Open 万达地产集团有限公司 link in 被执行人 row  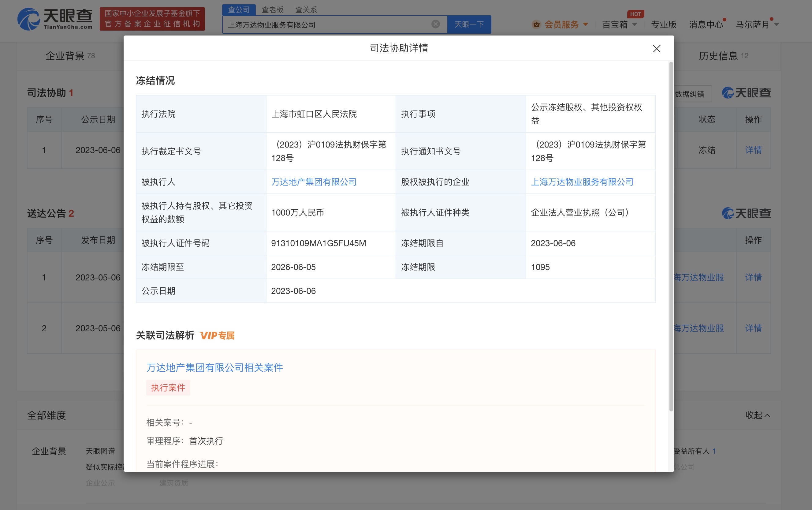[x=314, y=182]
